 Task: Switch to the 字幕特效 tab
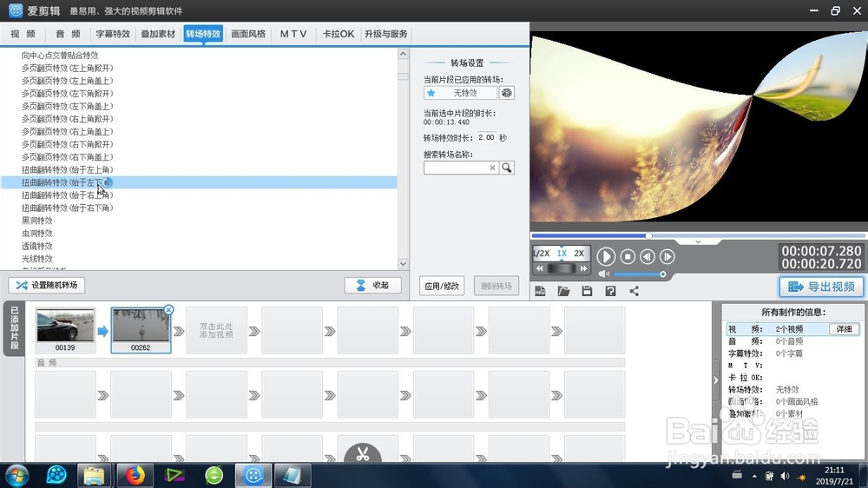pyautogui.click(x=113, y=34)
